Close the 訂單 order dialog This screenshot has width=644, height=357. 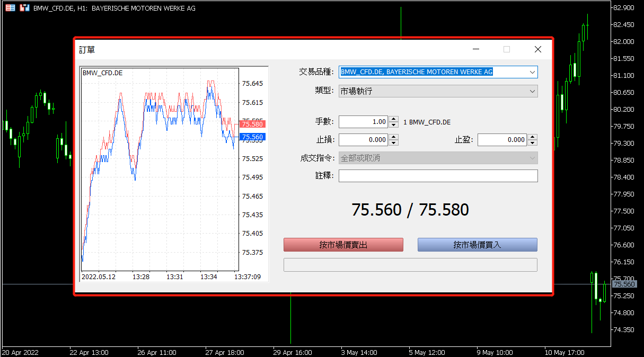[538, 49]
